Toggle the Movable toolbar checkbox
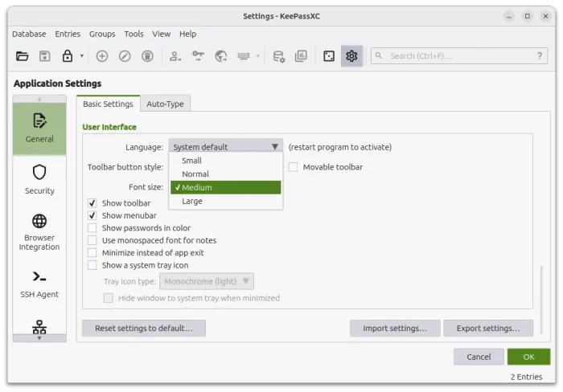This screenshot has width=563, height=392. tap(294, 167)
